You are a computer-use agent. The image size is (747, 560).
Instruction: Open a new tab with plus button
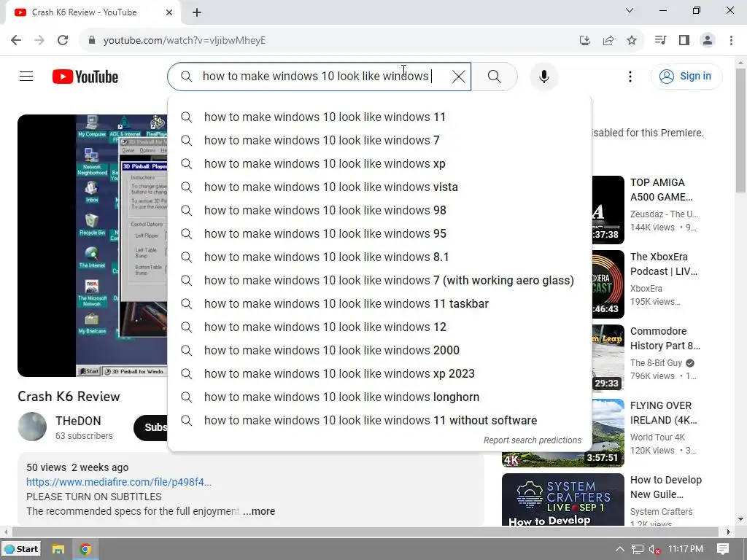point(197,12)
